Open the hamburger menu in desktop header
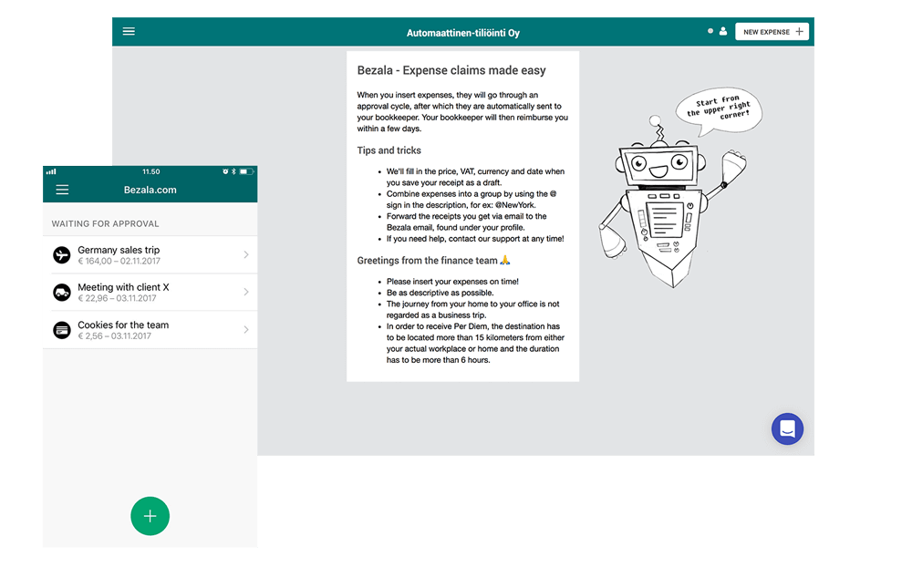 pos(129,31)
